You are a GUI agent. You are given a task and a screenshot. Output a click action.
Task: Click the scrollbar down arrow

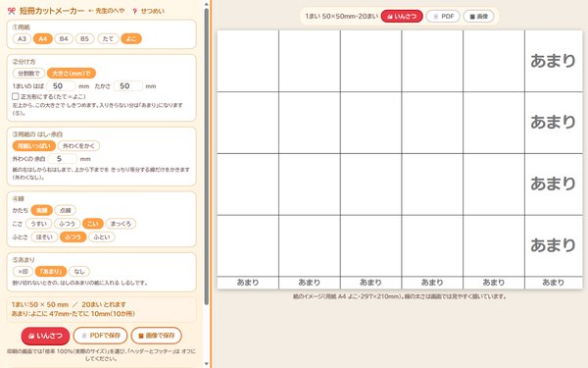pos(206,364)
